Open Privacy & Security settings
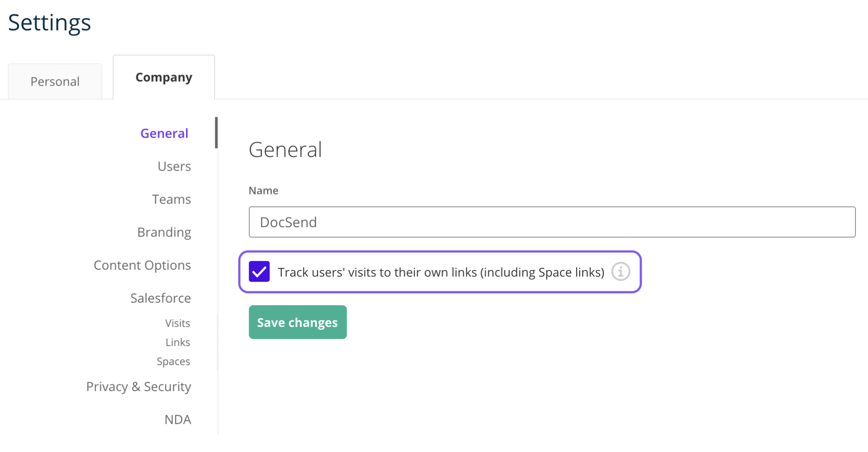The image size is (868, 452). [139, 387]
